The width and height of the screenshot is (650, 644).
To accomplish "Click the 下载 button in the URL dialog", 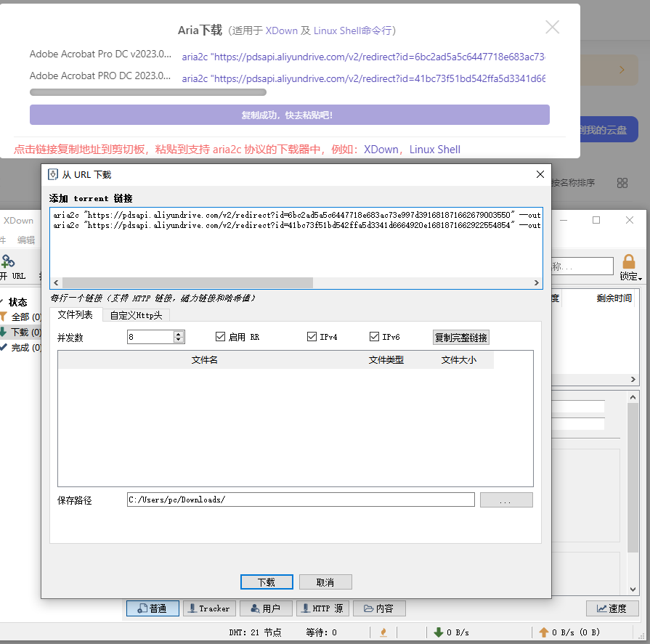I will pyautogui.click(x=267, y=582).
